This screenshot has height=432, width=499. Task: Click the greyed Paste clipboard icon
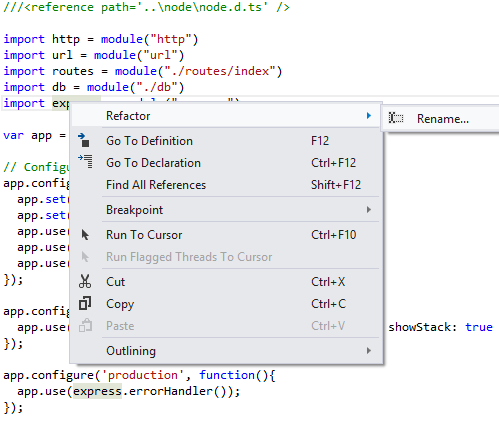click(x=85, y=325)
